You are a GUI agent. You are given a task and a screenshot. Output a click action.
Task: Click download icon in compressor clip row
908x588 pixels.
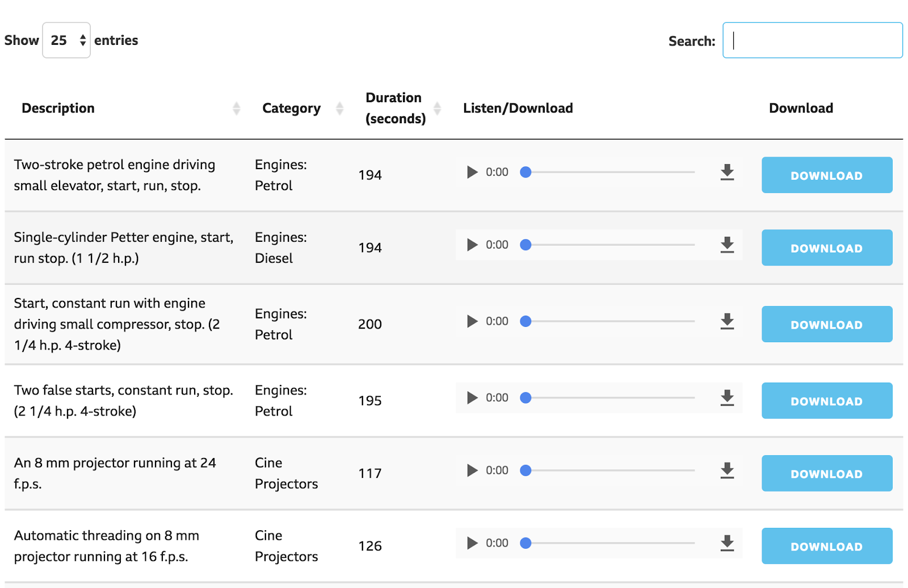coord(727,321)
